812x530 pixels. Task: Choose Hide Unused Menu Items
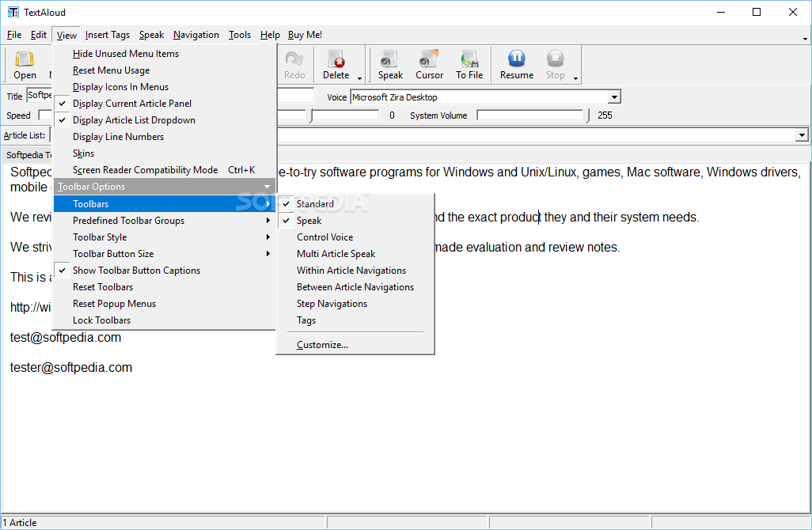click(x=165, y=54)
